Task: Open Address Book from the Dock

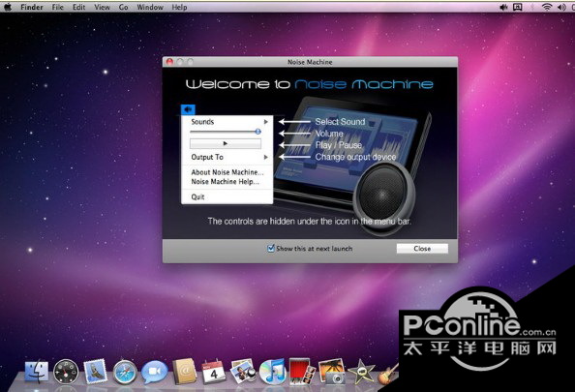Action: point(185,372)
